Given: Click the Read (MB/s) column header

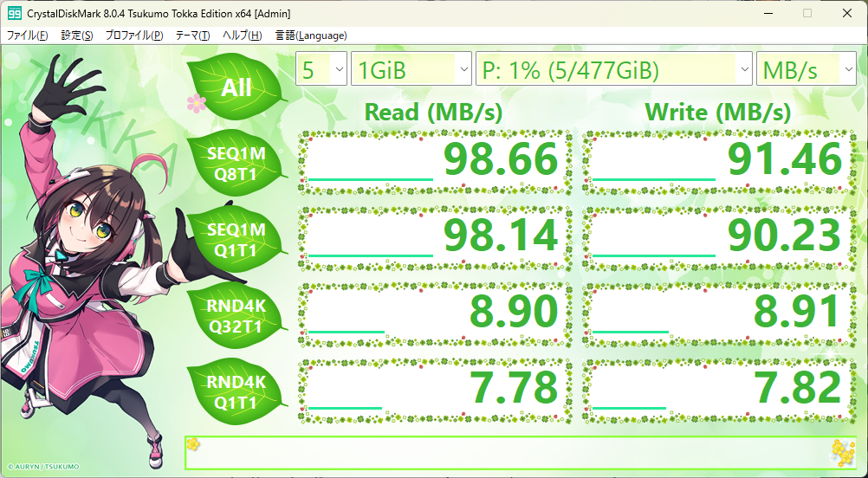Looking at the screenshot, I should (433, 113).
